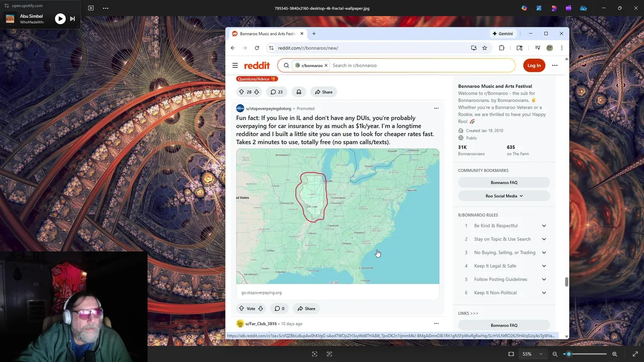Open site information icon in address bar
This screenshot has width=644, height=362.
pos(271,48)
